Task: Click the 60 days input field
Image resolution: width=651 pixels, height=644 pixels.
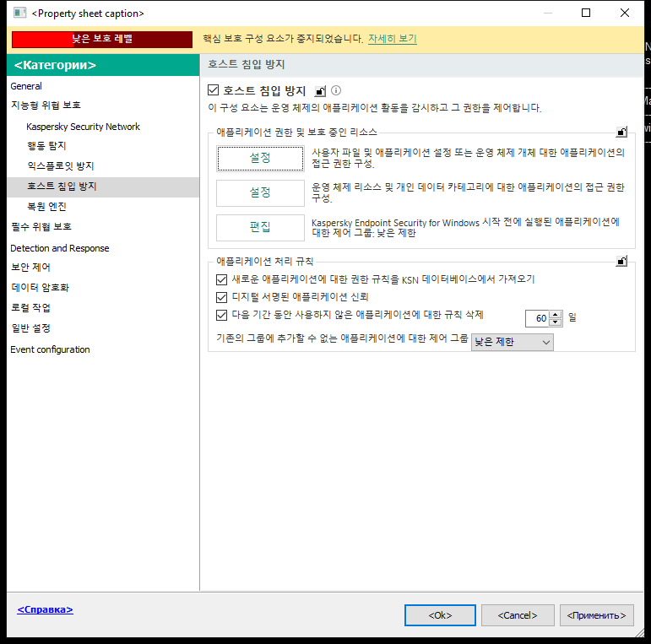Action: coord(538,319)
